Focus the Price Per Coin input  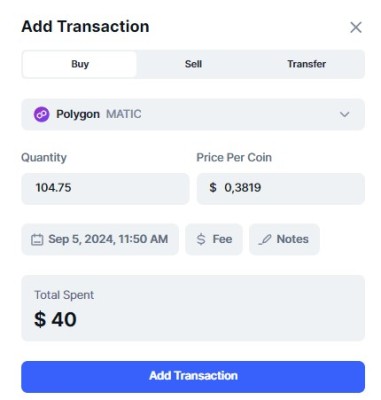click(x=281, y=188)
